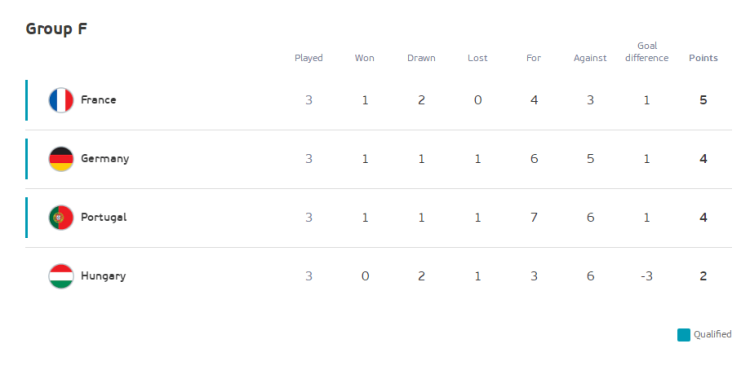Viewport: 750px width, 379px height.
Task: Select France's points value of 5
Action: point(703,100)
